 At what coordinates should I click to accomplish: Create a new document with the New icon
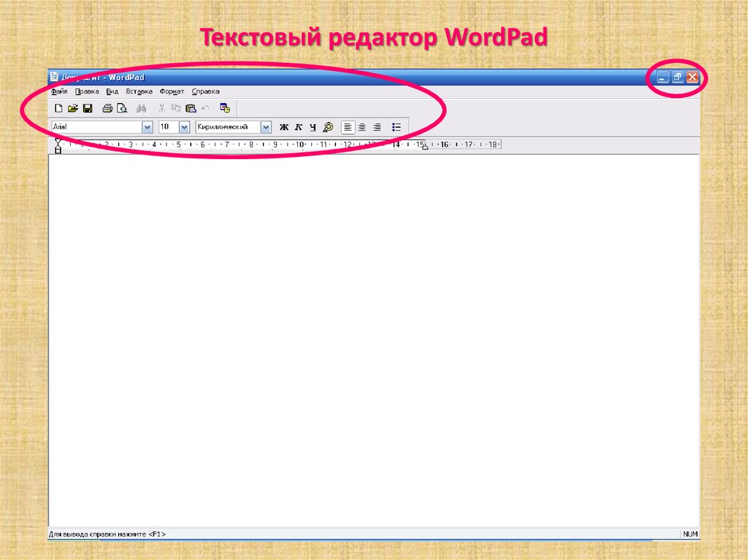[58, 109]
